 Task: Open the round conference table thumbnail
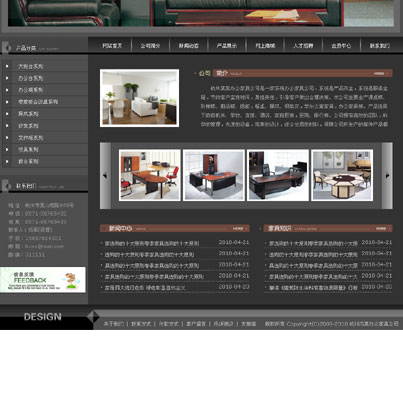pos(342,175)
